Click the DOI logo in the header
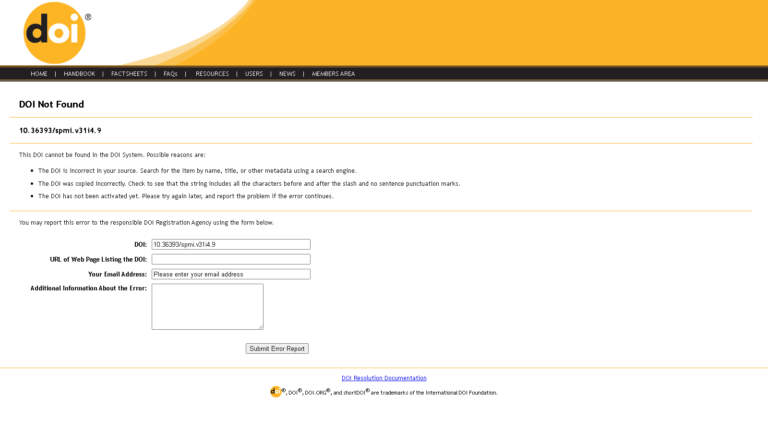This screenshot has width=768, height=432. coord(55,33)
